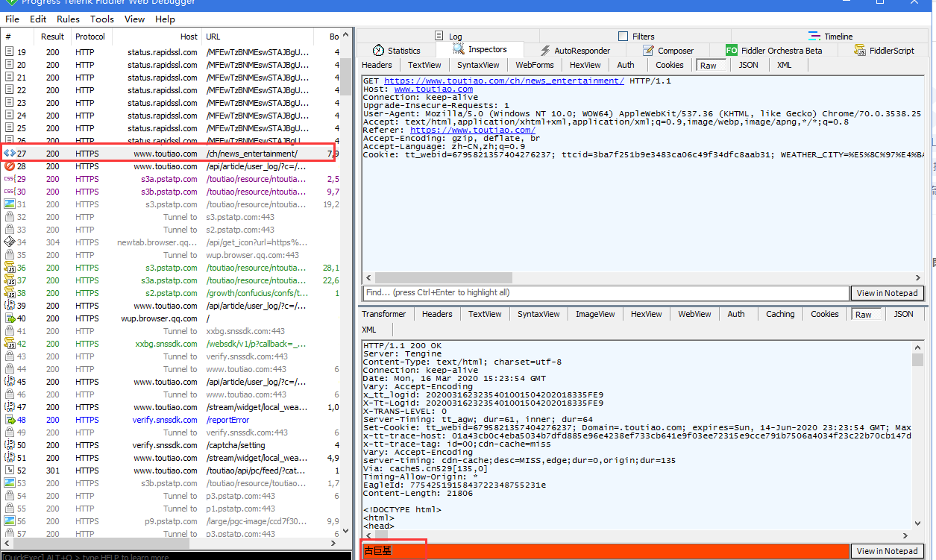Select session 48 reportError post icon
The height and width of the screenshot is (560, 936).
[9, 420]
